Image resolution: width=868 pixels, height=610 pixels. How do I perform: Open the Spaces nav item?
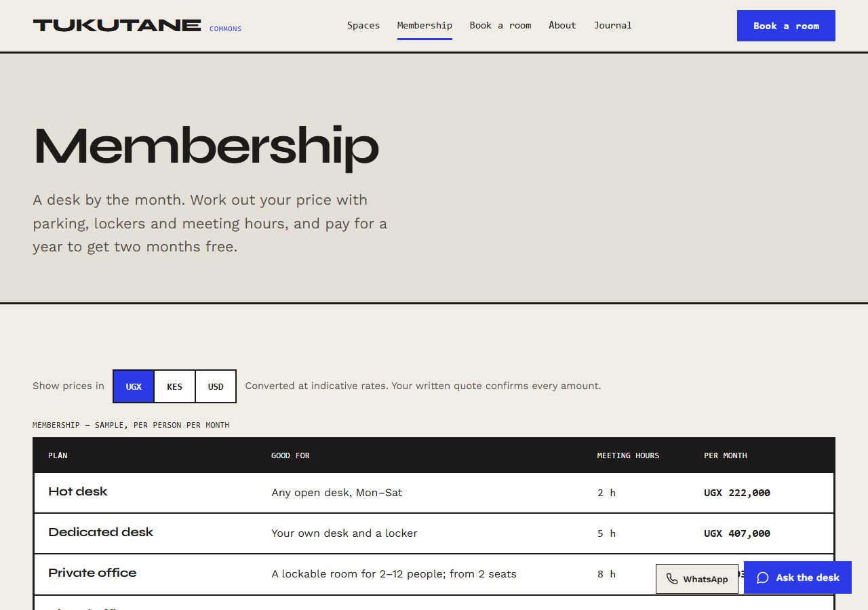point(363,26)
